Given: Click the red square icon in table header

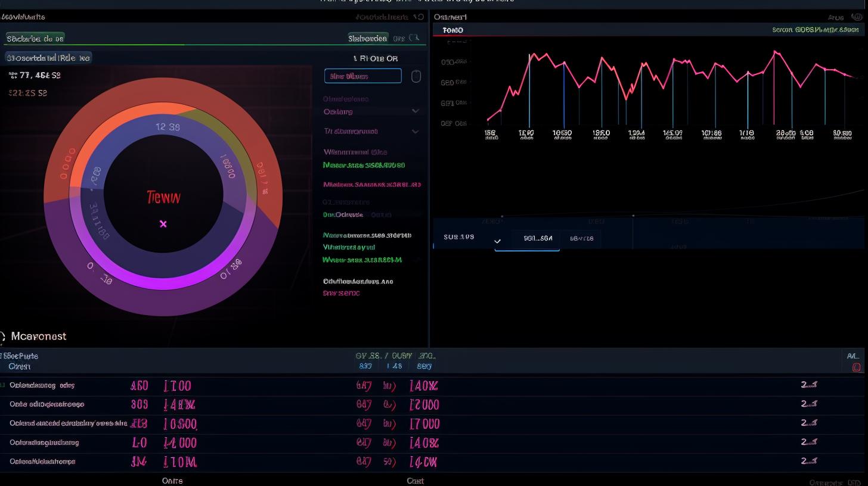Looking at the screenshot, I should coord(857,367).
